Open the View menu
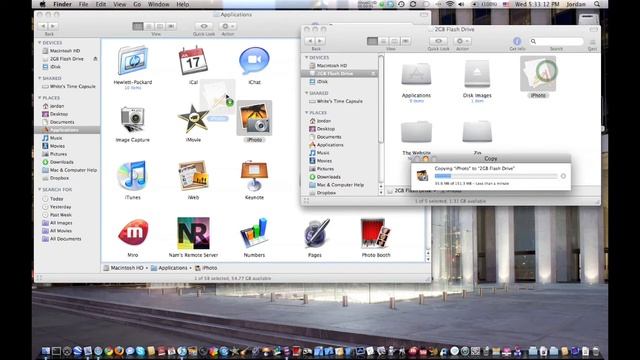The image size is (640, 360). [120, 4]
